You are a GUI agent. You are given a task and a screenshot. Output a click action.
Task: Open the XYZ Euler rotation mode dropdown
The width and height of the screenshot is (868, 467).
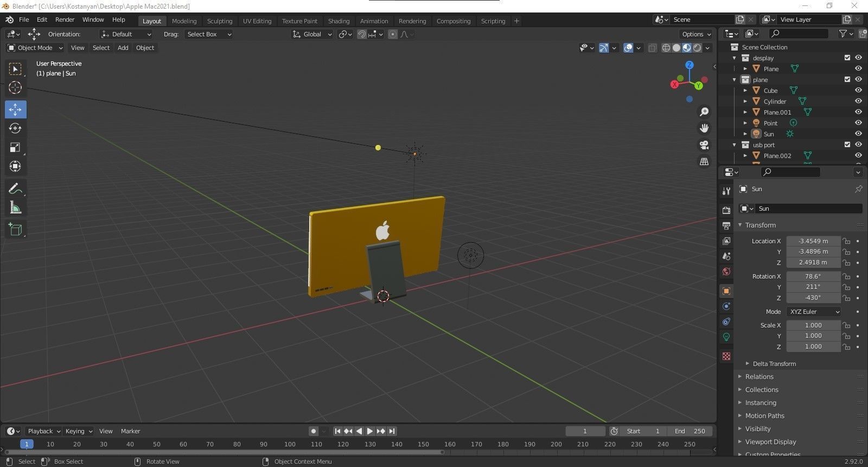[814, 312]
